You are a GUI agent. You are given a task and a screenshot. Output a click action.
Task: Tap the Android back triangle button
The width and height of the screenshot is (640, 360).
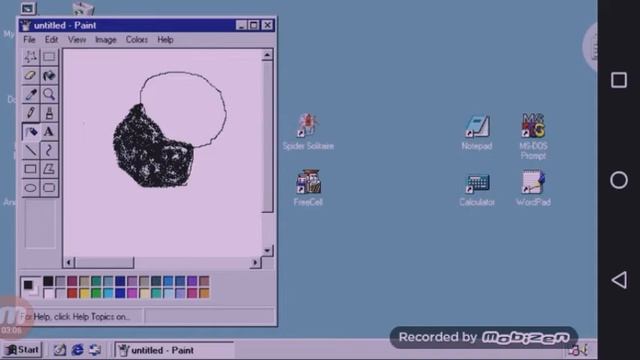619,280
